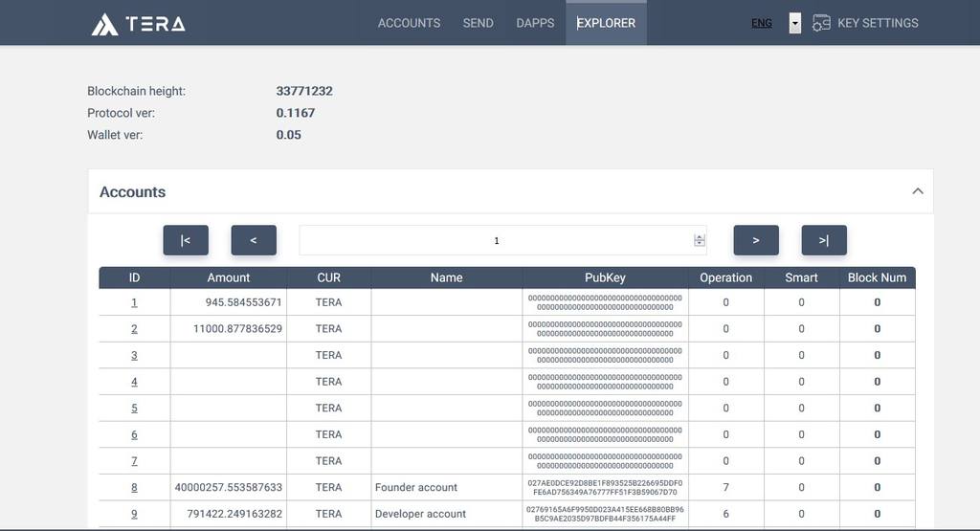Open the Key Settings icon
Screen dimensions: 980x531
pos(820,23)
